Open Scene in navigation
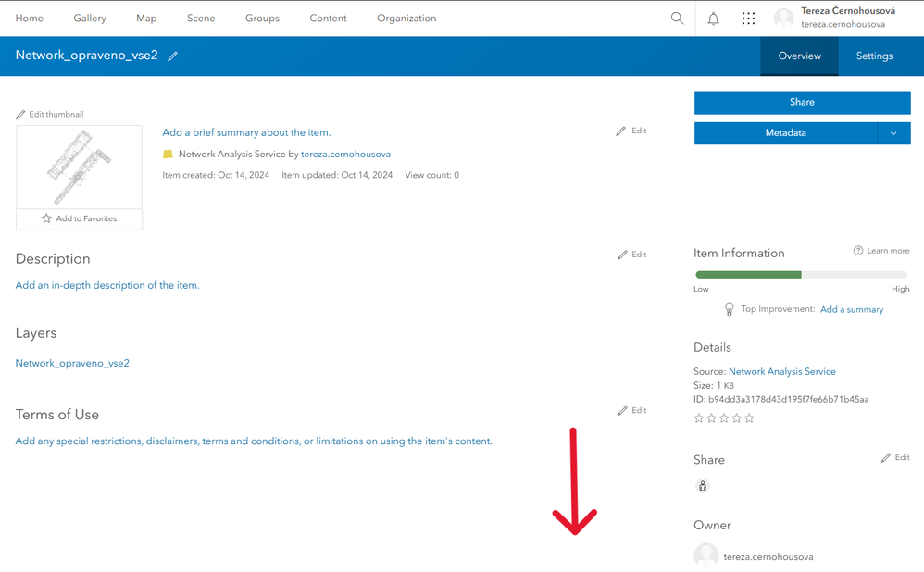Viewport: 924px width, 572px height. pyautogui.click(x=201, y=19)
